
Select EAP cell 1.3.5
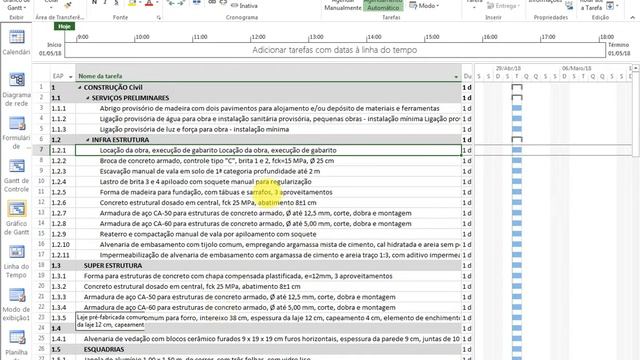tap(62, 318)
